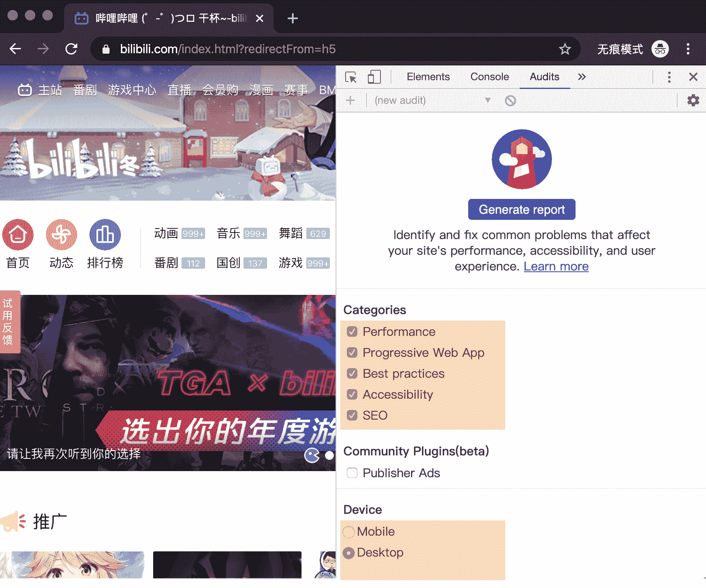Open the TGA x bilibili carousel banner

tap(168, 383)
